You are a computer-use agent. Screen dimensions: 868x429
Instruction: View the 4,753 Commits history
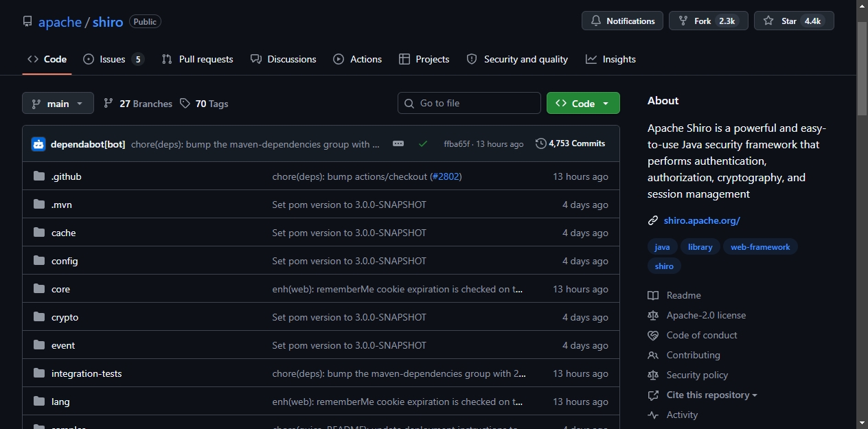(571, 143)
